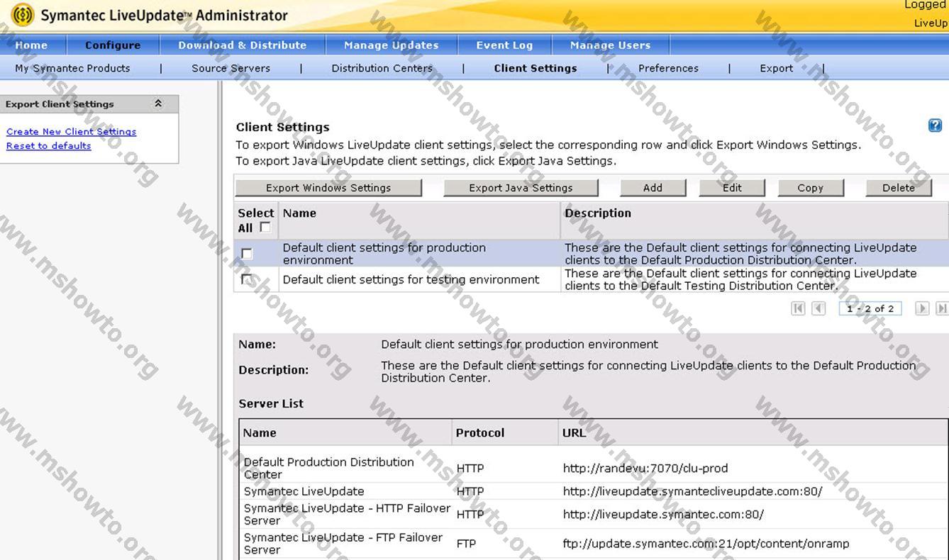Click the page indicator '1 - 2 of 2'

(x=870, y=308)
